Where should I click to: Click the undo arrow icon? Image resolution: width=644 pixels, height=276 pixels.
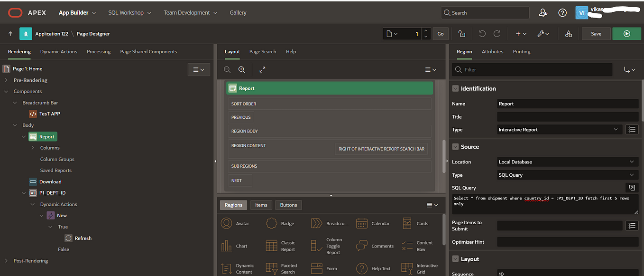(x=482, y=34)
